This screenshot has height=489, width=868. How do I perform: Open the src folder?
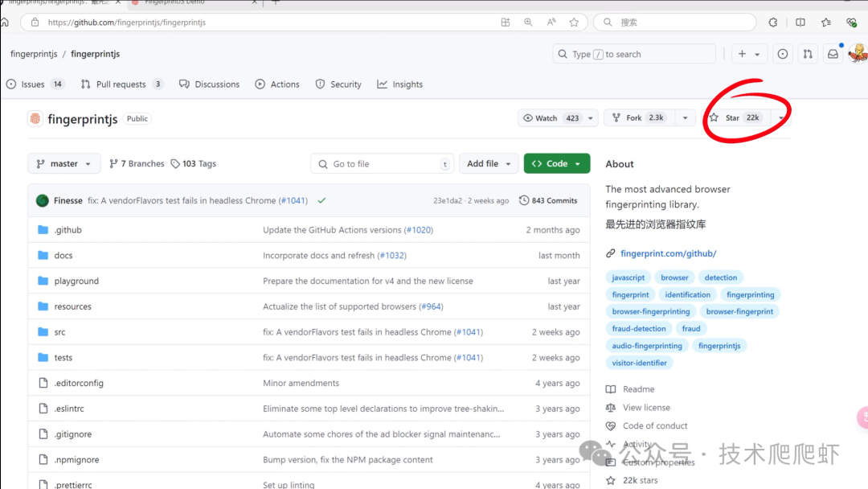point(60,332)
